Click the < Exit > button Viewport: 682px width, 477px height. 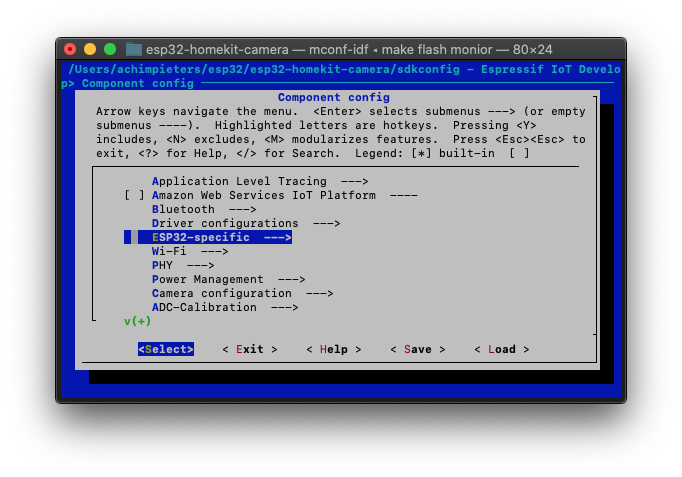[250, 349]
